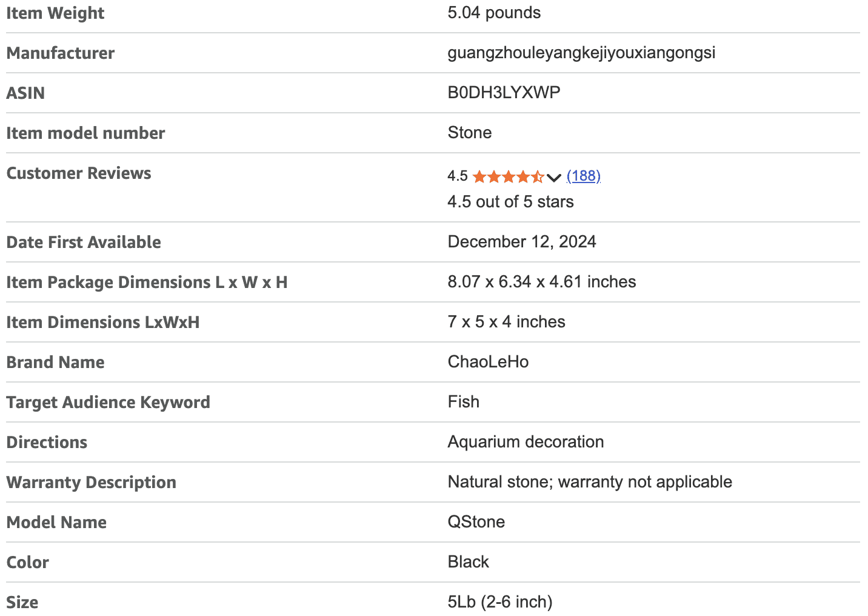
Task: Click the Black color value
Action: pos(469,562)
